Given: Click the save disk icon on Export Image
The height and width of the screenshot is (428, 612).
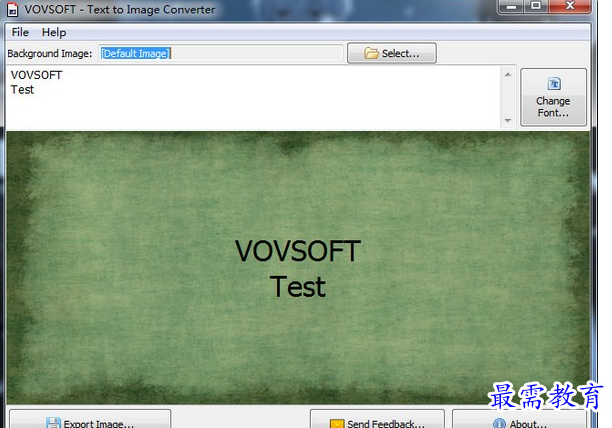Looking at the screenshot, I should click(53, 423).
